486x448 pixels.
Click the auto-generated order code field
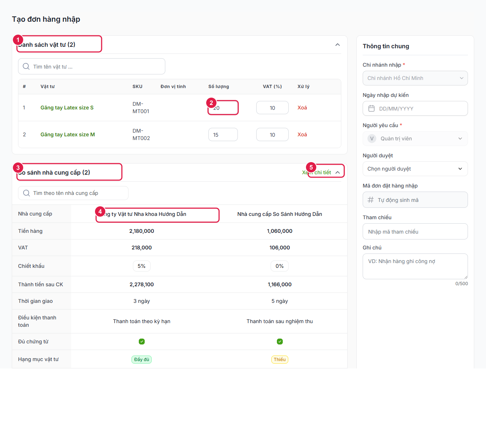tap(415, 200)
